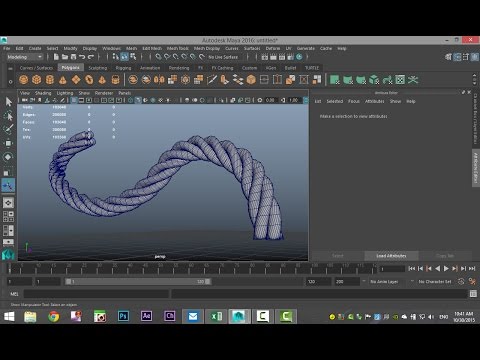Click the playback range slider bar

coord(138,282)
